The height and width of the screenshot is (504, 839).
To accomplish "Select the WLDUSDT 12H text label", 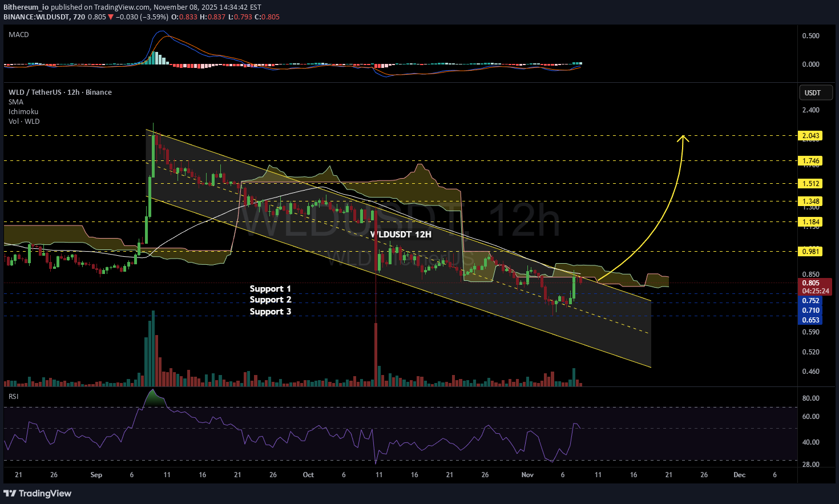I will click(401, 235).
